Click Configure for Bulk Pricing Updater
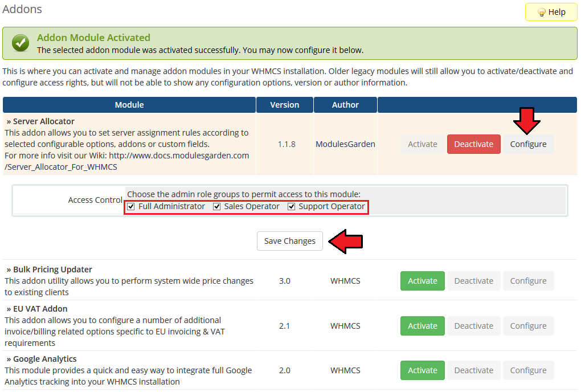 [x=528, y=281]
